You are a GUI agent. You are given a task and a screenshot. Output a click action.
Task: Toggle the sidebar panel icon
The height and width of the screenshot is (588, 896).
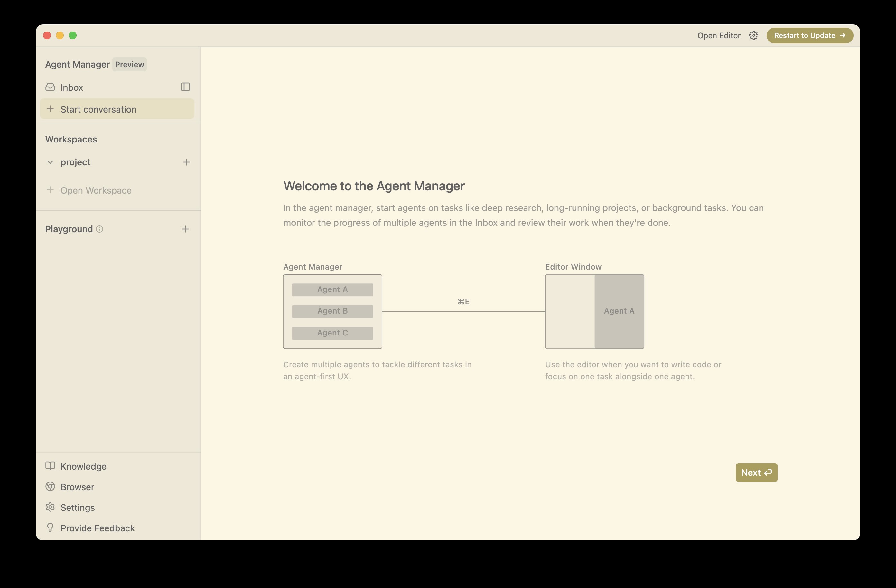185,87
